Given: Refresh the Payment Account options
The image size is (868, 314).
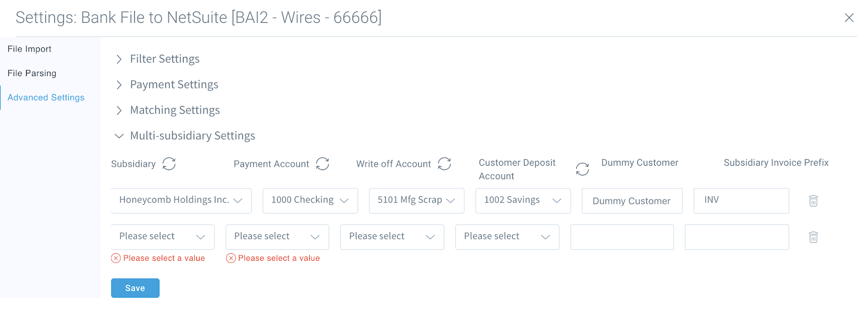Looking at the screenshot, I should (x=323, y=164).
